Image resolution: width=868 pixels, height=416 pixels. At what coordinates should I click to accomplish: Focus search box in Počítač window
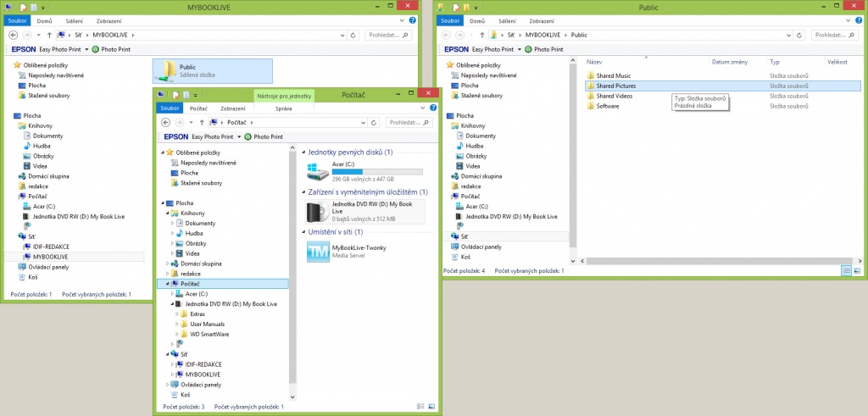point(409,122)
